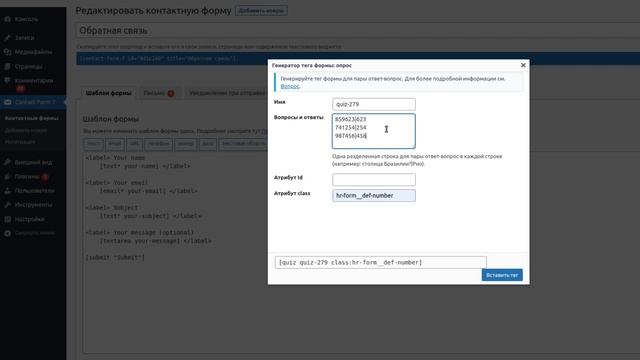Click the collapse-menu circle arrow icon

(7, 233)
